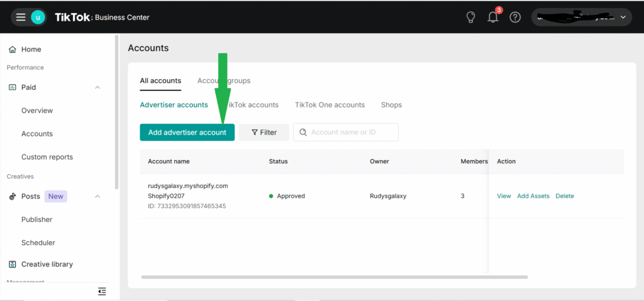This screenshot has height=301, width=644.
Task: Open the hamburger menu icon
Action: (21, 17)
